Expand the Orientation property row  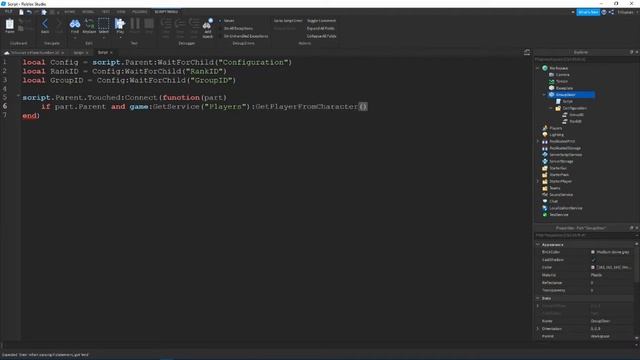pyautogui.click(x=538, y=329)
